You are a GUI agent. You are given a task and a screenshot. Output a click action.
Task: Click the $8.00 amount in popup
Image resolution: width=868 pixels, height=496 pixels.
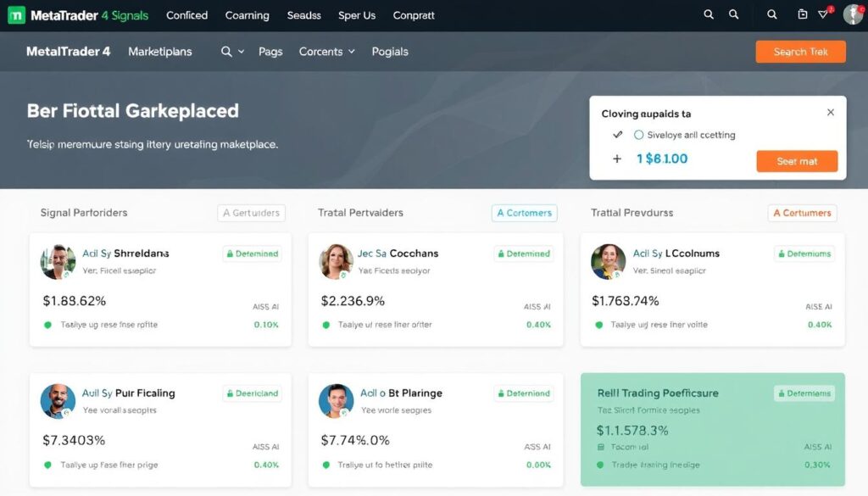[x=661, y=159]
